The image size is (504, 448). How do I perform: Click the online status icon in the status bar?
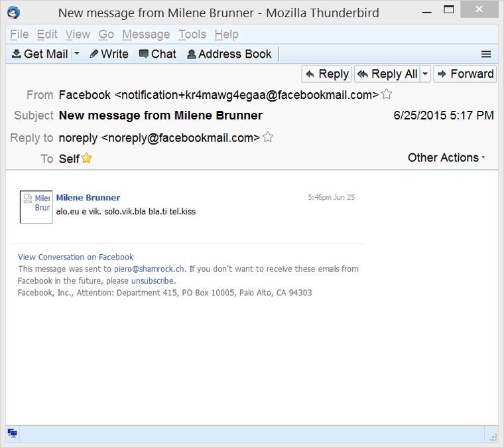[x=13, y=433]
